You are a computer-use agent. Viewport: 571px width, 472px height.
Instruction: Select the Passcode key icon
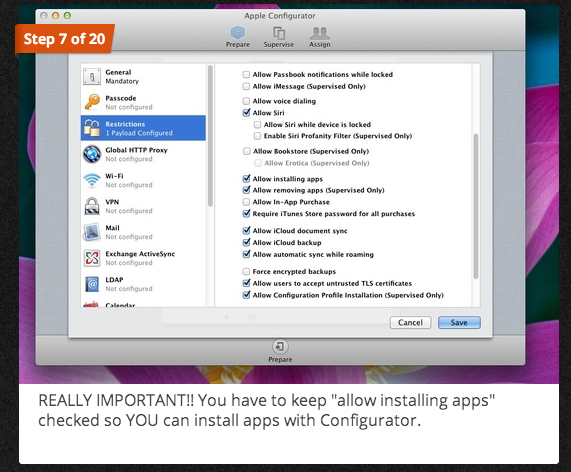click(92, 102)
